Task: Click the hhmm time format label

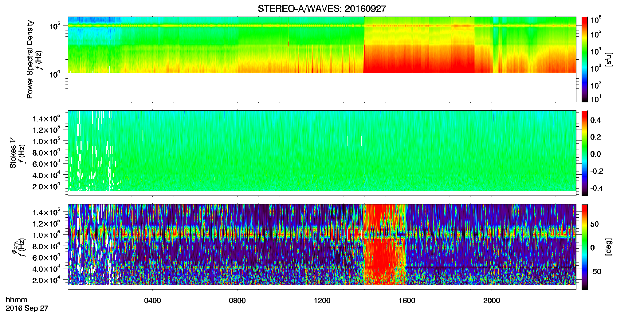Action: click(17, 300)
